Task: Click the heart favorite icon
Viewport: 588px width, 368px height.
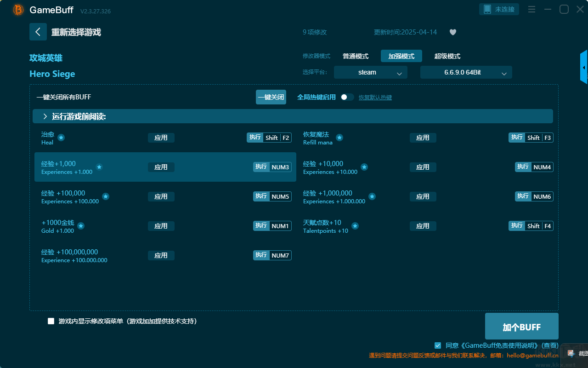Action: 453,32
